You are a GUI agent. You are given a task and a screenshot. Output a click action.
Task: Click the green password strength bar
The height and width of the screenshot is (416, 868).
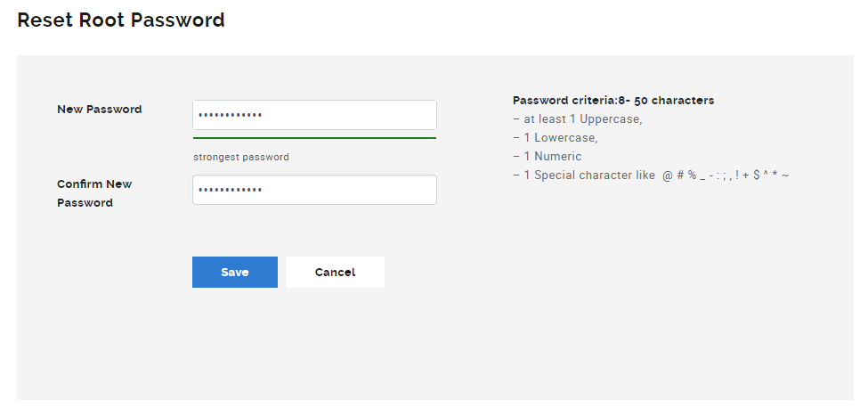point(314,138)
